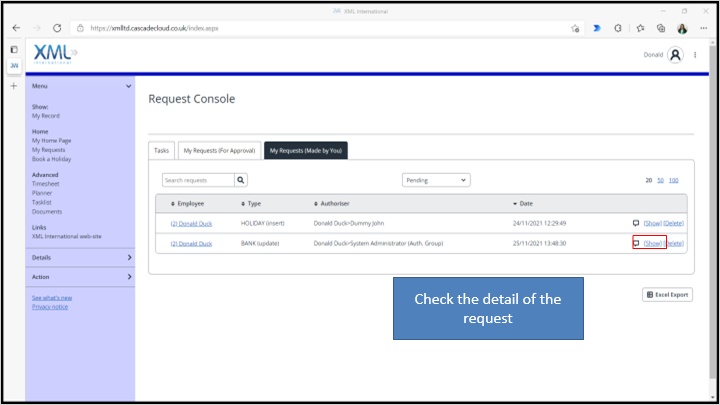Image resolution: width=720 pixels, height=405 pixels.
Task: Open the browser favorites star icon
Action: pos(642,28)
